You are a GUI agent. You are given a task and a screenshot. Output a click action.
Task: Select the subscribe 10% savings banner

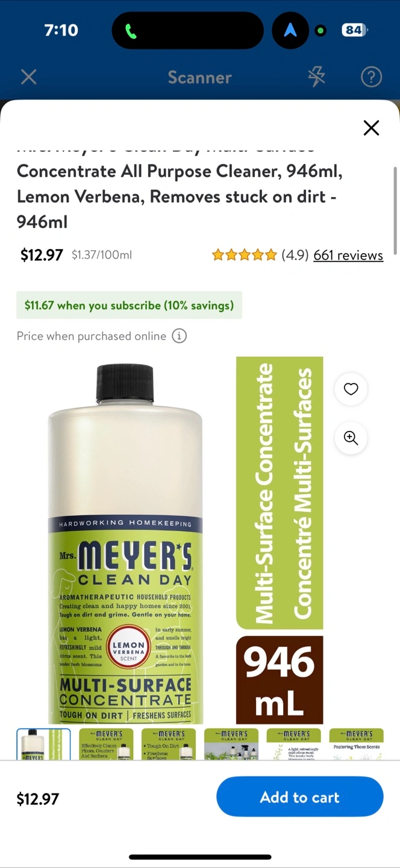[129, 305]
